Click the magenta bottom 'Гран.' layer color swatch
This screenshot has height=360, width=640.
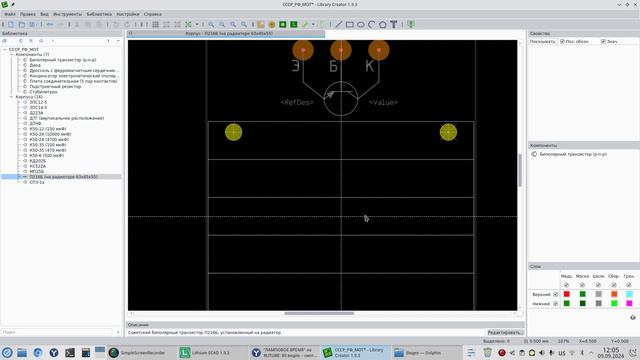pos(629,304)
